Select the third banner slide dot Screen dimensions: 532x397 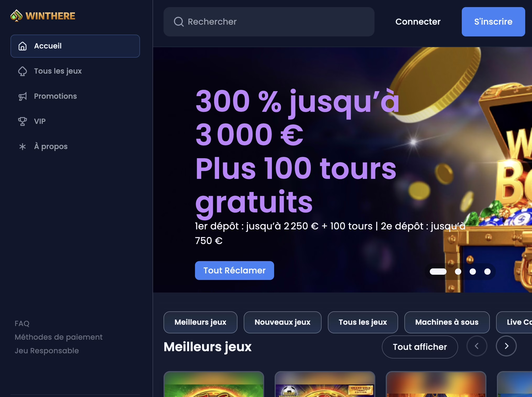tap(473, 272)
